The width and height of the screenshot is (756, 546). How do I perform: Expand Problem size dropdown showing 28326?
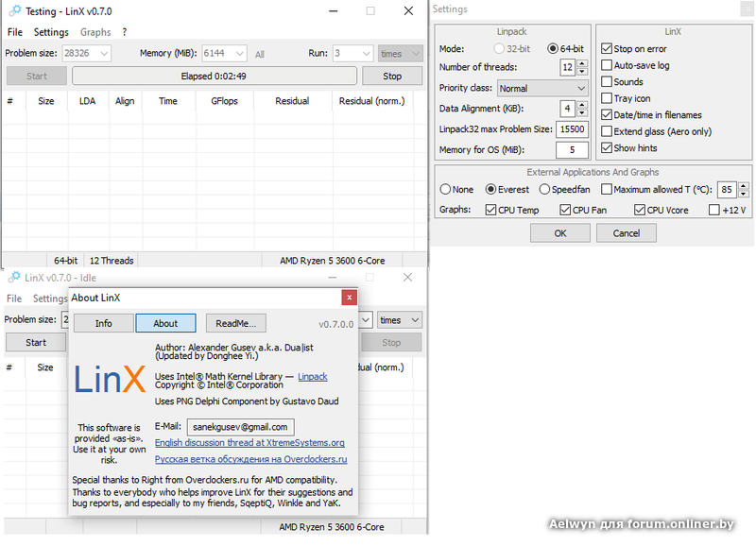click(104, 53)
